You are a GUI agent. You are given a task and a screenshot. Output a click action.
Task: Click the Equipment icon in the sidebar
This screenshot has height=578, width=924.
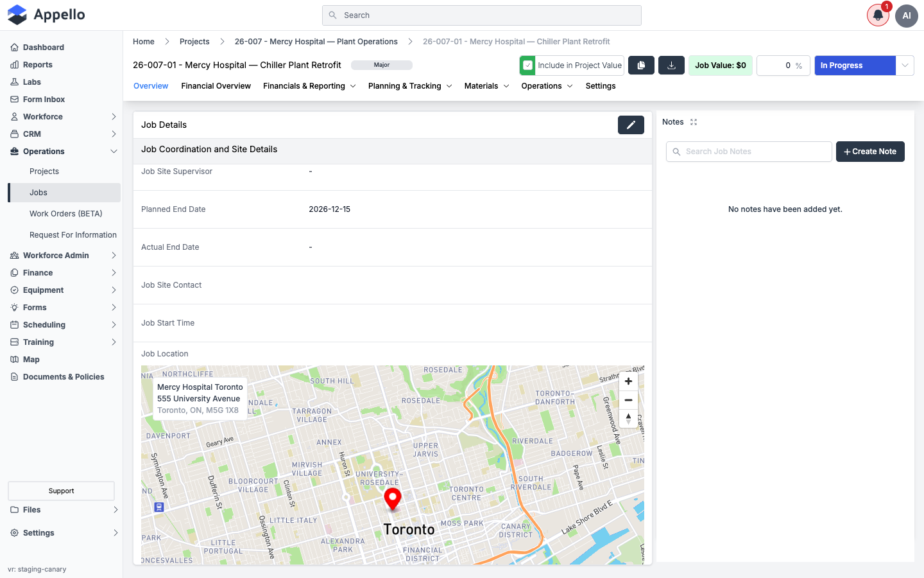pyautogui.click(x=14, y=290)
